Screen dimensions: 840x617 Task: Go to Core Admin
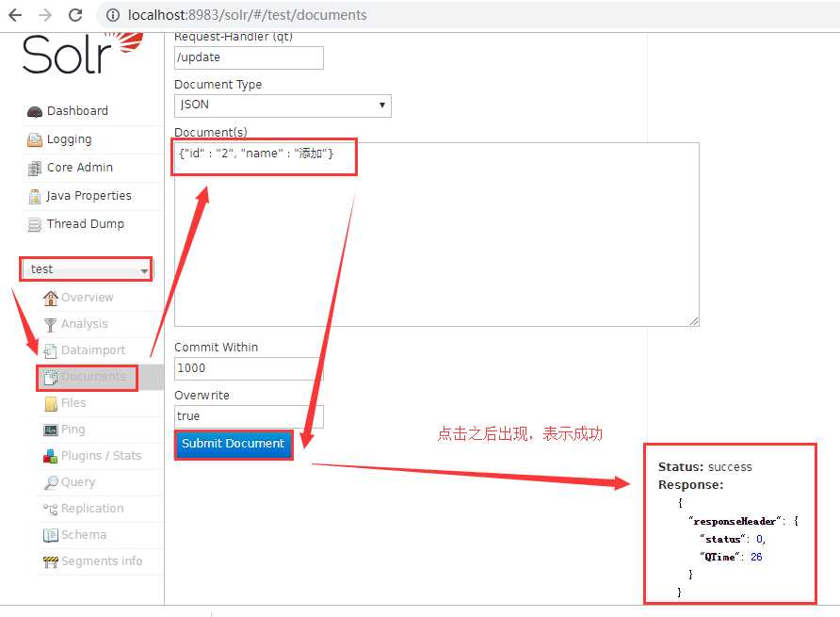tap(80, 168)
